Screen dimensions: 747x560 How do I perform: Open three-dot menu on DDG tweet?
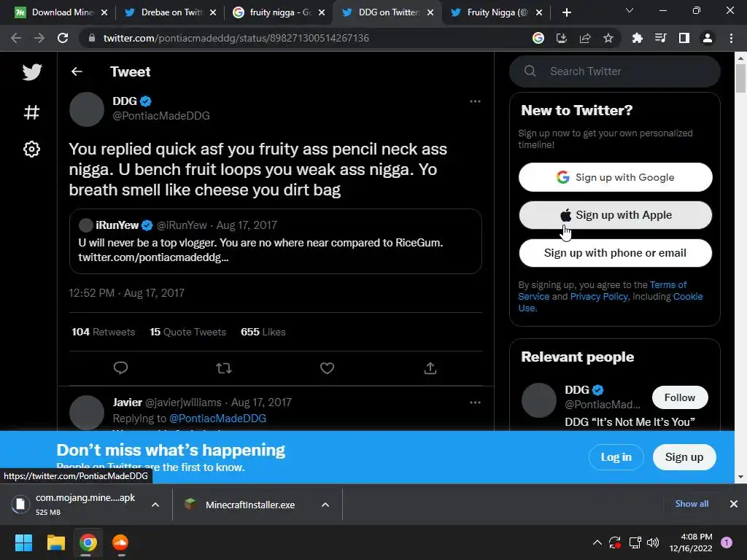[x=475, y=101]
